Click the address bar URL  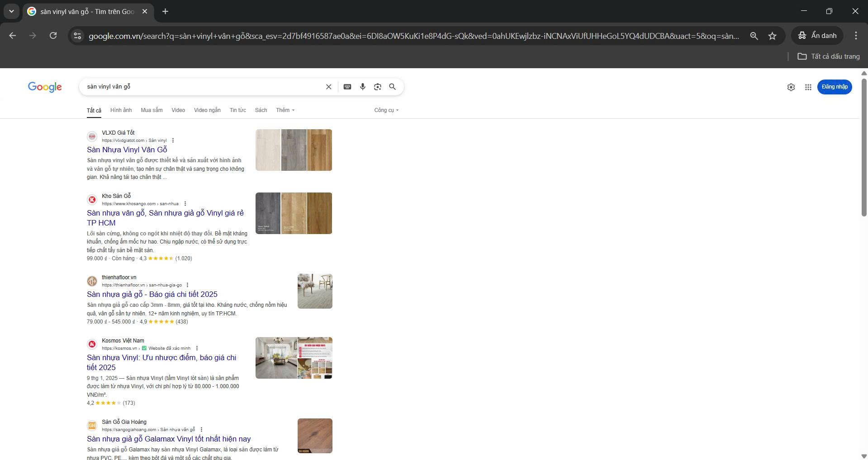point(413,36)
